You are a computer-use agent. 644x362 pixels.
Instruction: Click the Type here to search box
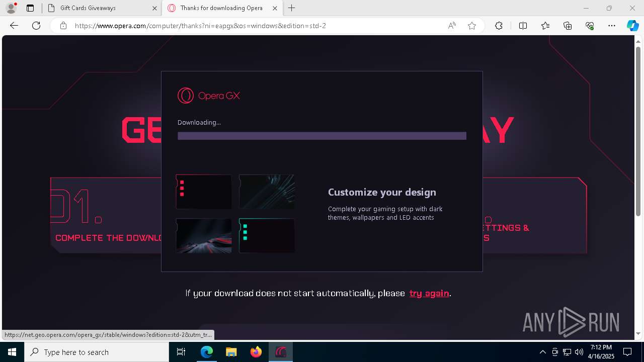tap(97, 352)
